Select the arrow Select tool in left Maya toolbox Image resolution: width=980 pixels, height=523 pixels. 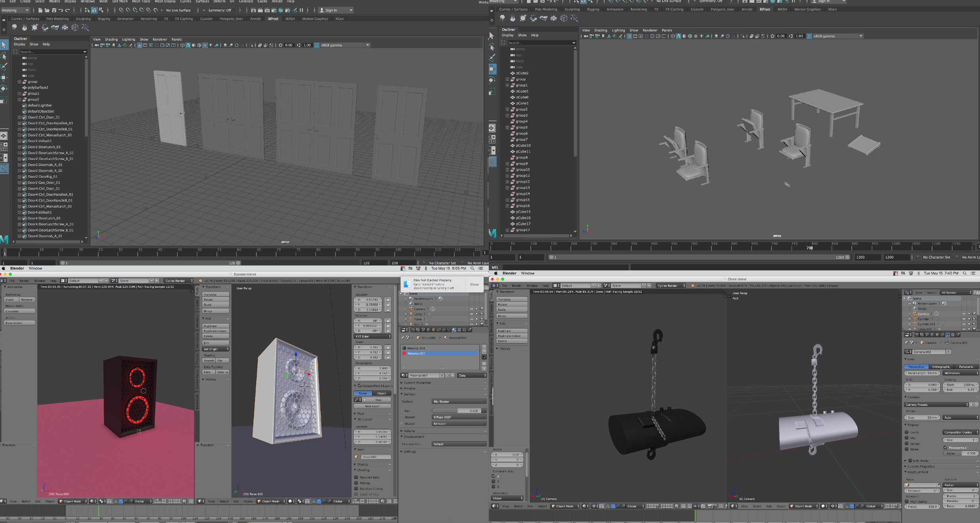coord(4,45)
